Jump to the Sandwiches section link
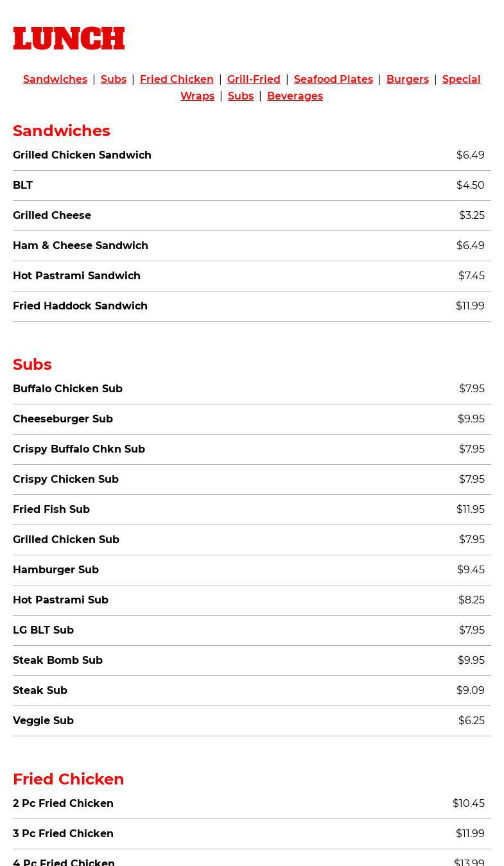 pos(55,79)
